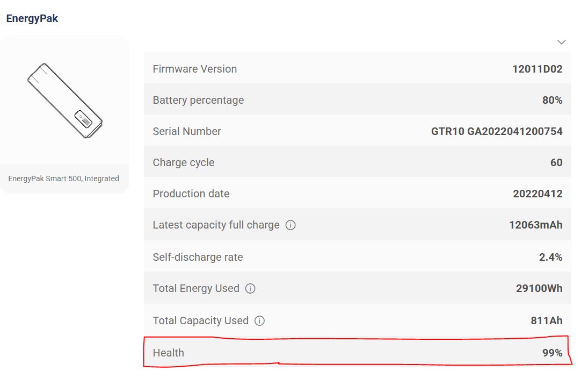588x378 pixels.
Task: Click info icon beside Latest capacity full charge
Action: point(291,225)
